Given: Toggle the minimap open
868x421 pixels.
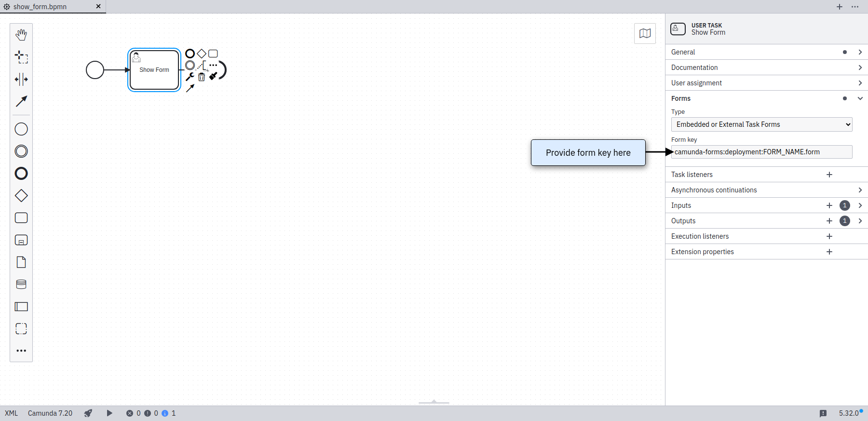Looking at the screenshot, I should [x=645, y=33].
